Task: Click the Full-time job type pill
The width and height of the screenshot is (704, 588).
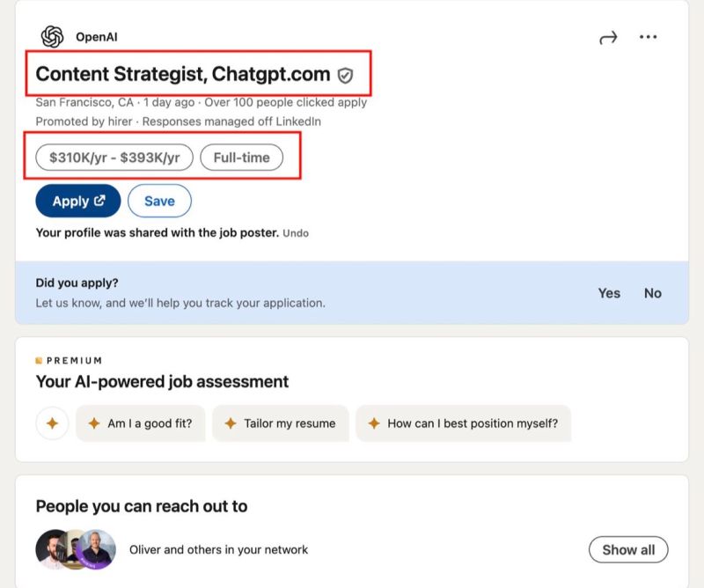Action: pos(242,158)
